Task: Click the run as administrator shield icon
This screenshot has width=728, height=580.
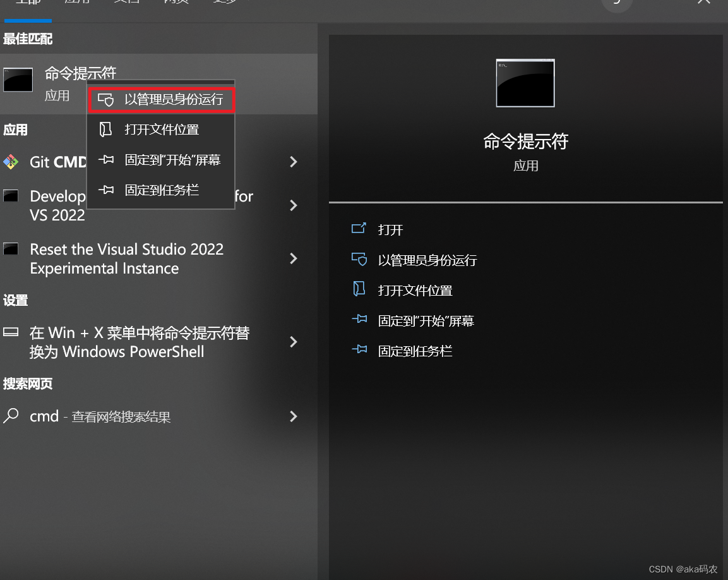Action: point(107,100)
